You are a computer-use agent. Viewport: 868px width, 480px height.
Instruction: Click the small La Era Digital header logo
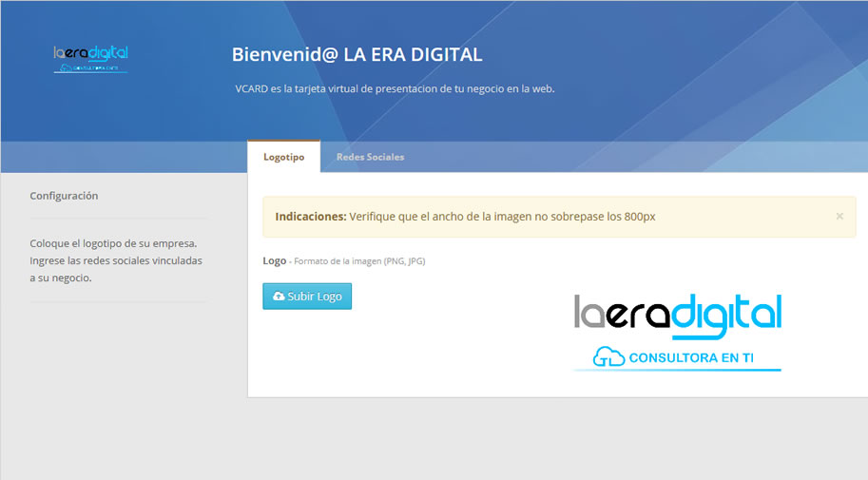[x=90, y=58]
